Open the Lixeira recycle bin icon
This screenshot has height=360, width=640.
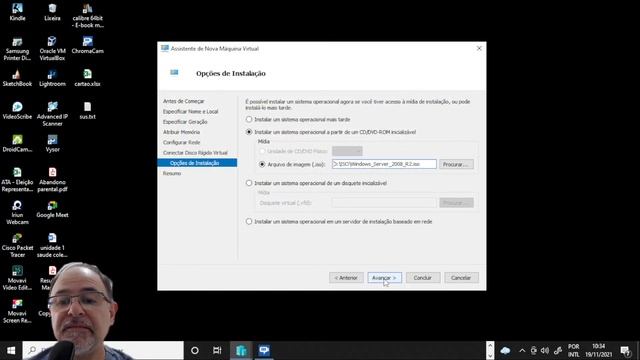point(52,12)
